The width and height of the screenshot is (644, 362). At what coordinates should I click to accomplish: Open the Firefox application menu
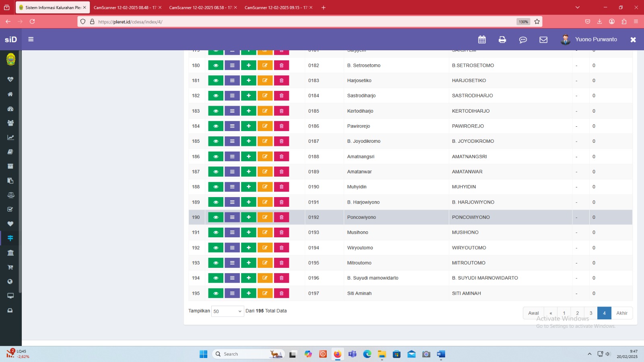[x=636, y=22]
